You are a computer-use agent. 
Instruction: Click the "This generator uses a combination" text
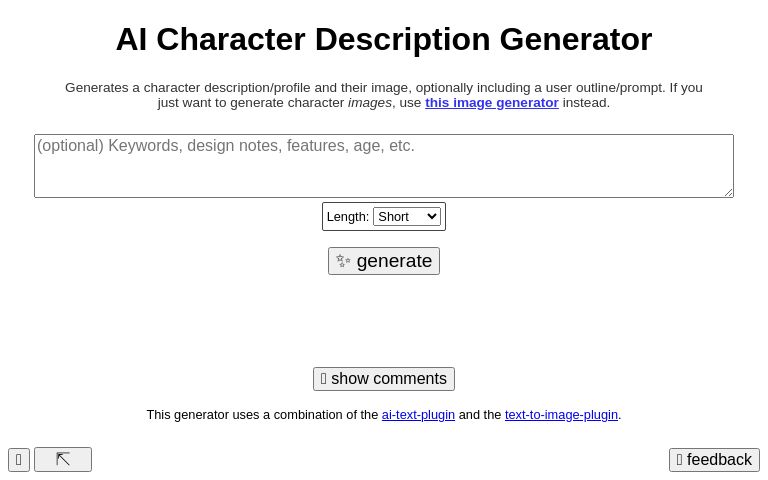click(262, 415)
